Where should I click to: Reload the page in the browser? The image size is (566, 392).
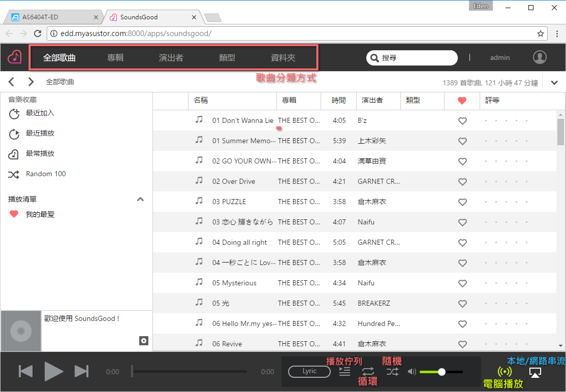click(37, 34)
